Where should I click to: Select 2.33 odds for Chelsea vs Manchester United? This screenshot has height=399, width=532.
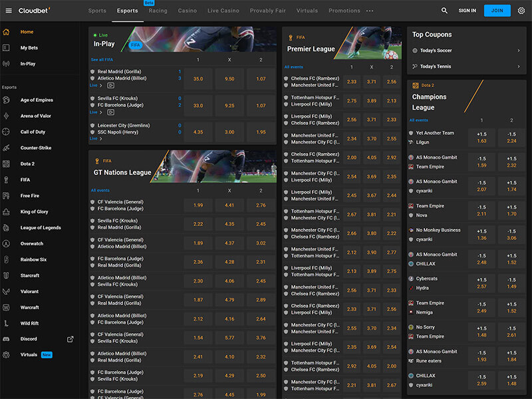352,82
